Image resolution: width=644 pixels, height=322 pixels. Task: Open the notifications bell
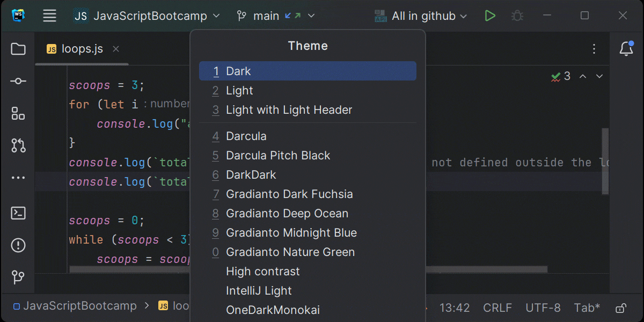click(626, 48)
